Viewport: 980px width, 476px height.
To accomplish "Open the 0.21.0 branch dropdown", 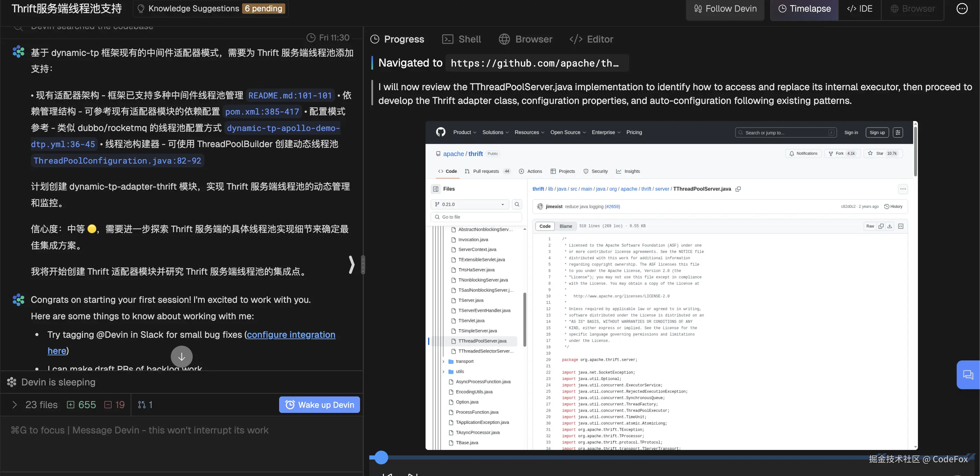I will [x=470, y=204].
